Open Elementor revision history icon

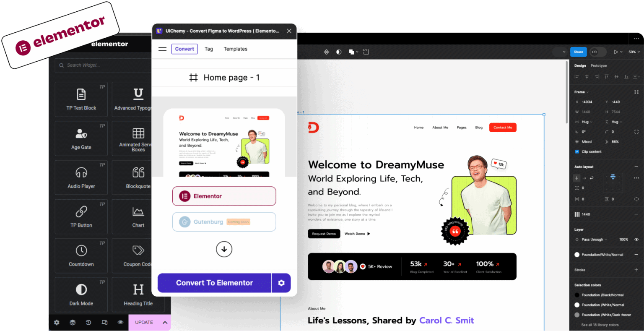point(88,322)
